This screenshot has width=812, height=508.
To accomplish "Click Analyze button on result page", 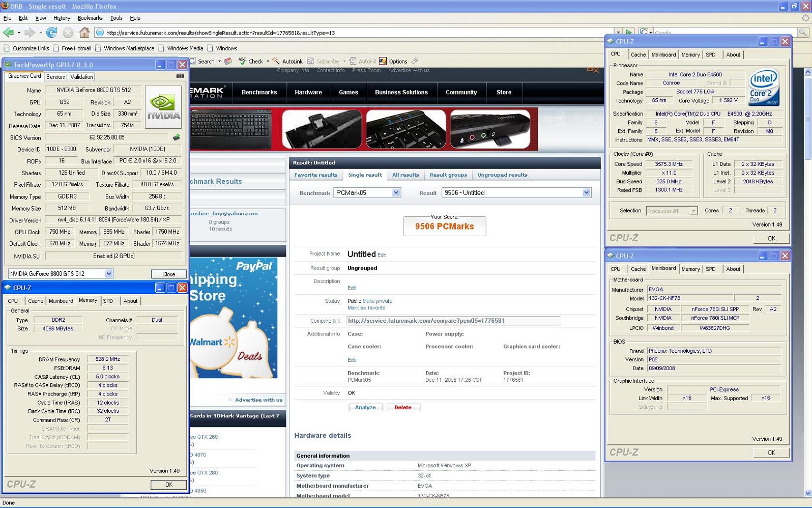I will [365, 407].
